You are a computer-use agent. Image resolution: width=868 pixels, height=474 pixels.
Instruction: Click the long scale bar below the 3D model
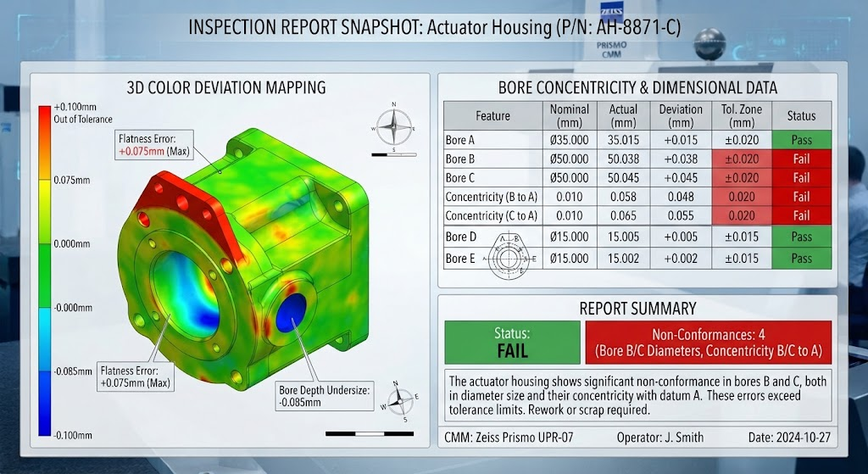tap(370, 433)
